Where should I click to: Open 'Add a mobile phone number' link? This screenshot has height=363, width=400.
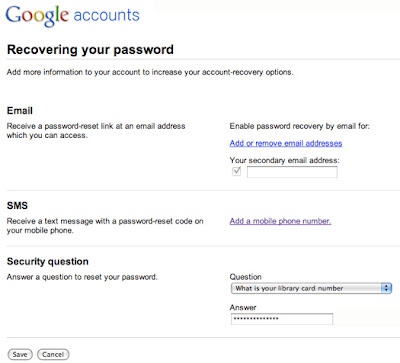(x=280, y=221)
